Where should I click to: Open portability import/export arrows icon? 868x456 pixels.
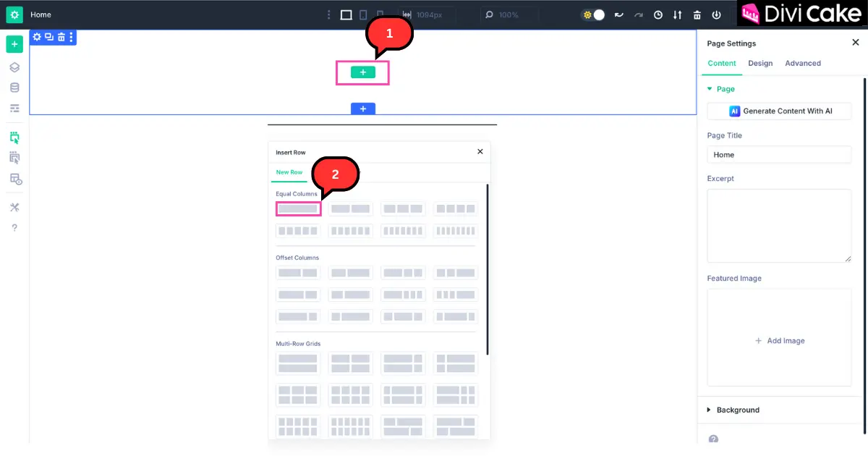[x=678, y=14]
